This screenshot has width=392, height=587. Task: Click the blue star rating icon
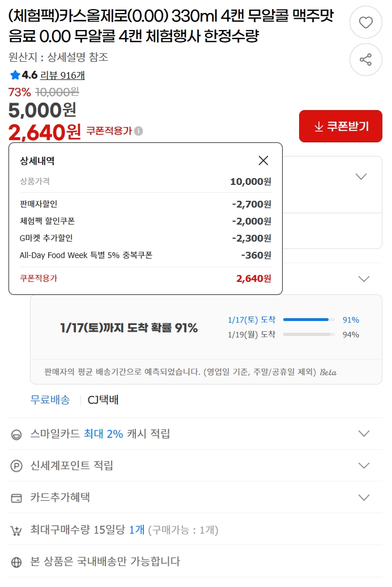[x=15, y=75]
